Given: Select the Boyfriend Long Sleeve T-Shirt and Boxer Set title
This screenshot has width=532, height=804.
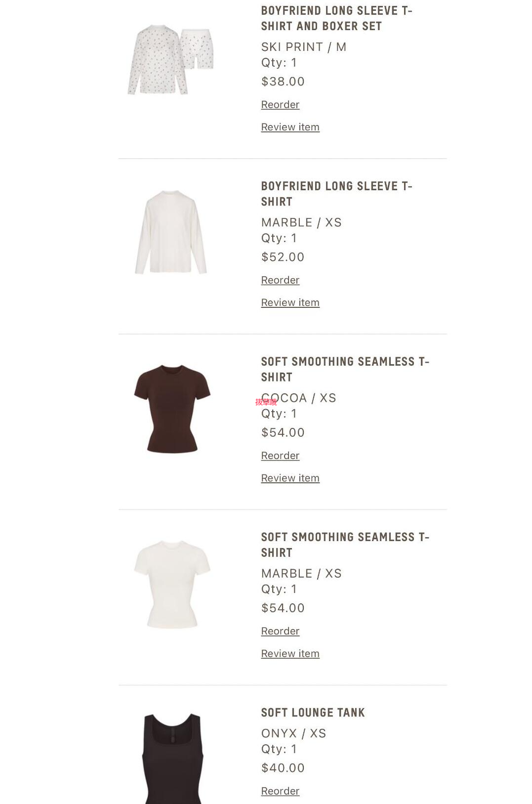Looking at the screenshot, I should tap(336, 18).
